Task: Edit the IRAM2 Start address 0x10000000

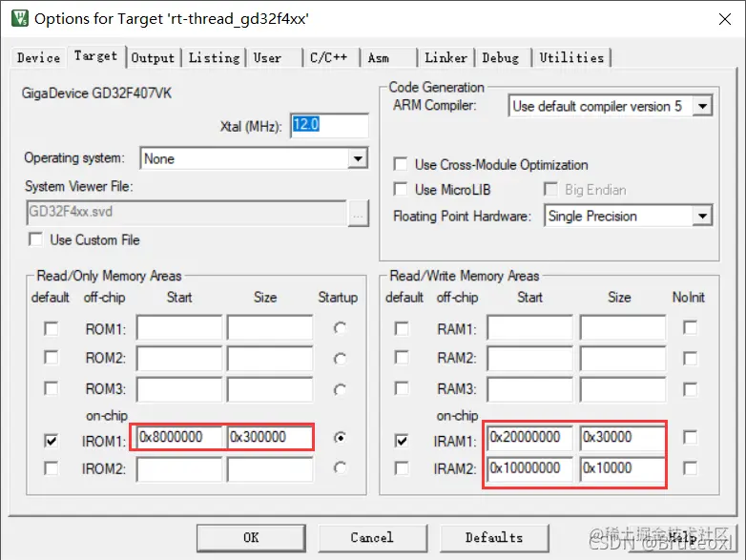Action: [x=530, y=469]
